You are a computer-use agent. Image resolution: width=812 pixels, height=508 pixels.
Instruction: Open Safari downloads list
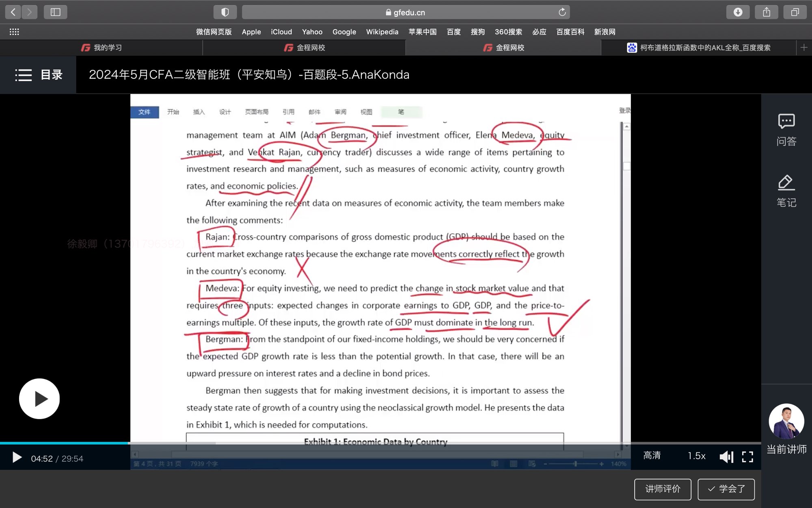click(x=738, y=12)
